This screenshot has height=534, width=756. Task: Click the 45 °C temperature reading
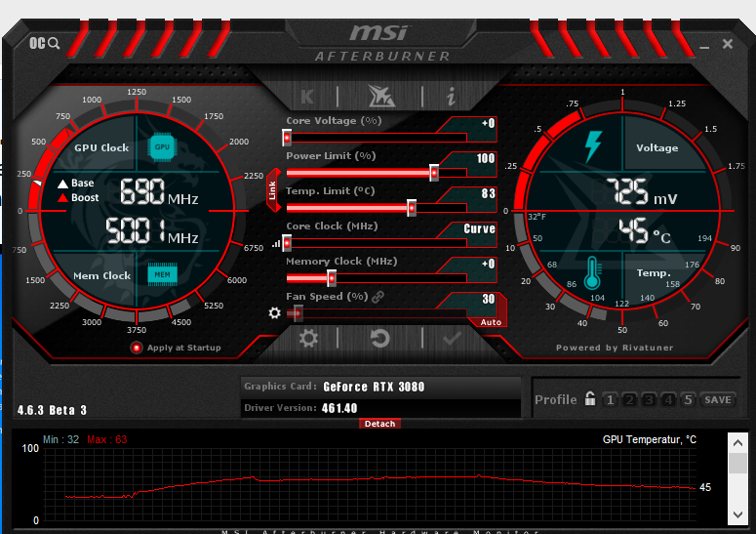pos(645,230)
